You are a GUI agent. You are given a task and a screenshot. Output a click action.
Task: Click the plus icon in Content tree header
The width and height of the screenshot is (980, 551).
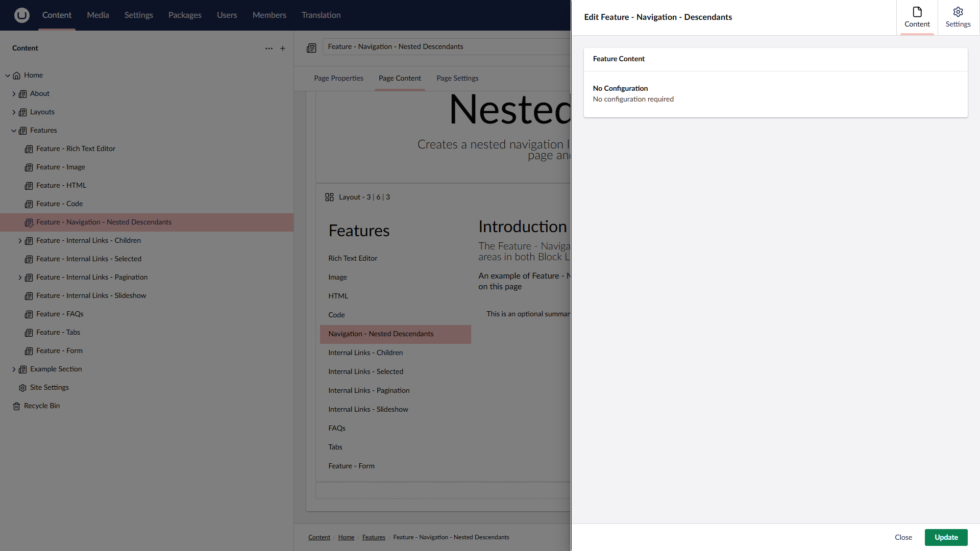[283, 48]
